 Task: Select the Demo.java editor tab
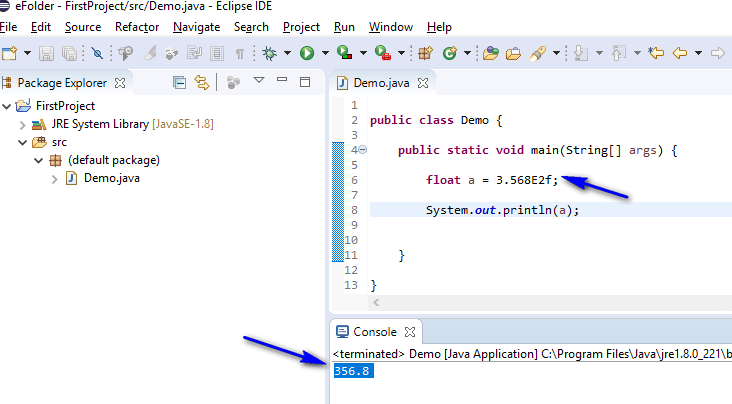[381, 83]
